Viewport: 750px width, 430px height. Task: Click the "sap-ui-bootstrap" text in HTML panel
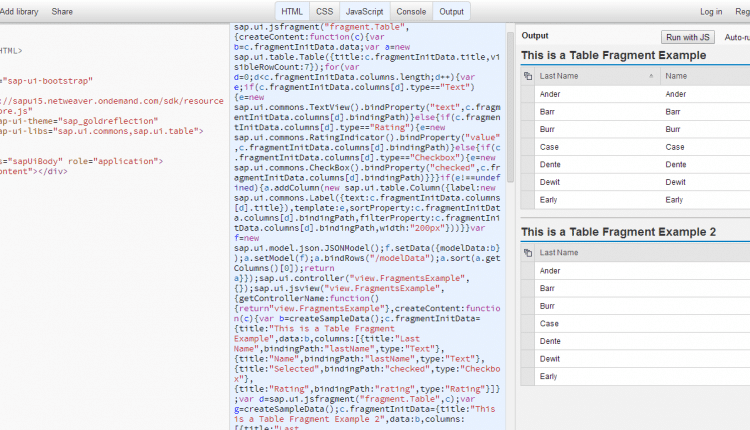48,81
